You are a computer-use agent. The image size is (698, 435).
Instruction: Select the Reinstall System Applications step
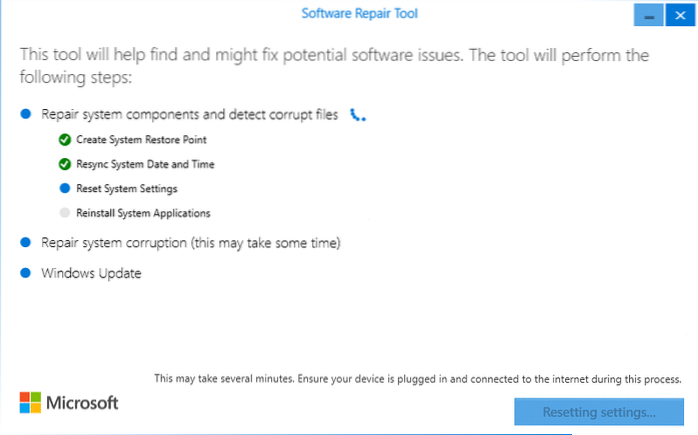point(143,212)
